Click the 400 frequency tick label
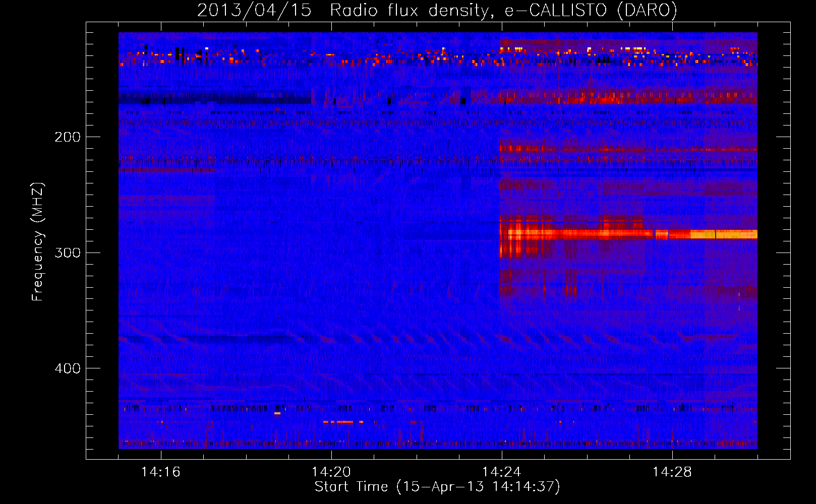The width and height of the screenshot is (816, 504). pos(68,368)
